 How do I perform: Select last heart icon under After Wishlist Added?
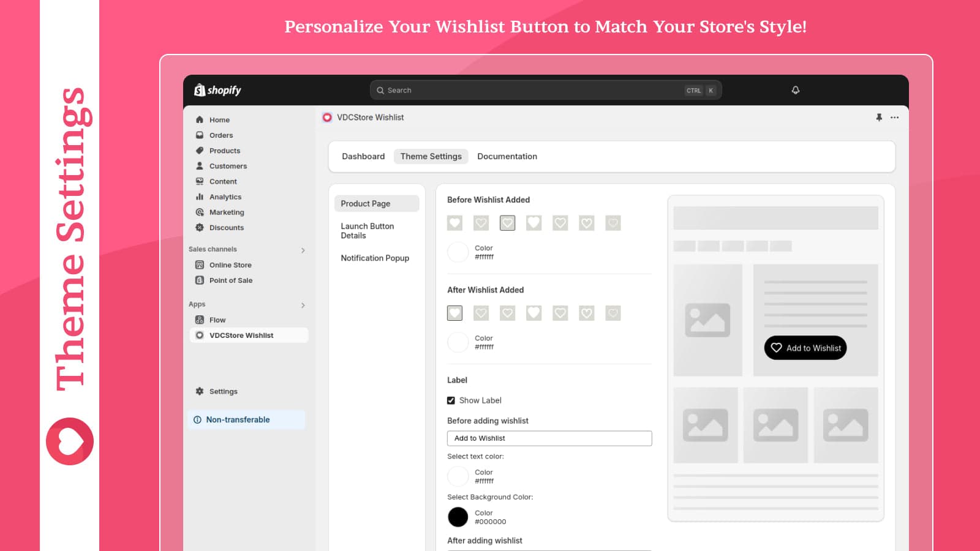tap(612, 313)
